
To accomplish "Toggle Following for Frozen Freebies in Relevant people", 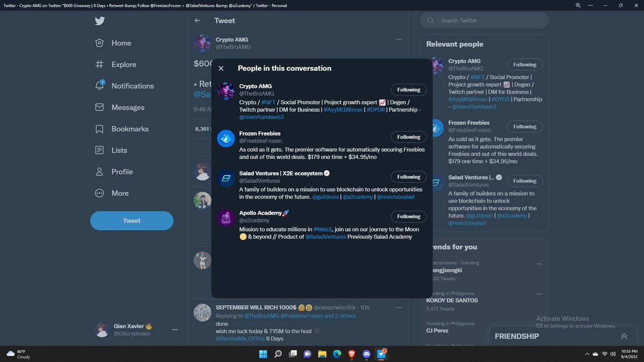I will pos(524,127).
